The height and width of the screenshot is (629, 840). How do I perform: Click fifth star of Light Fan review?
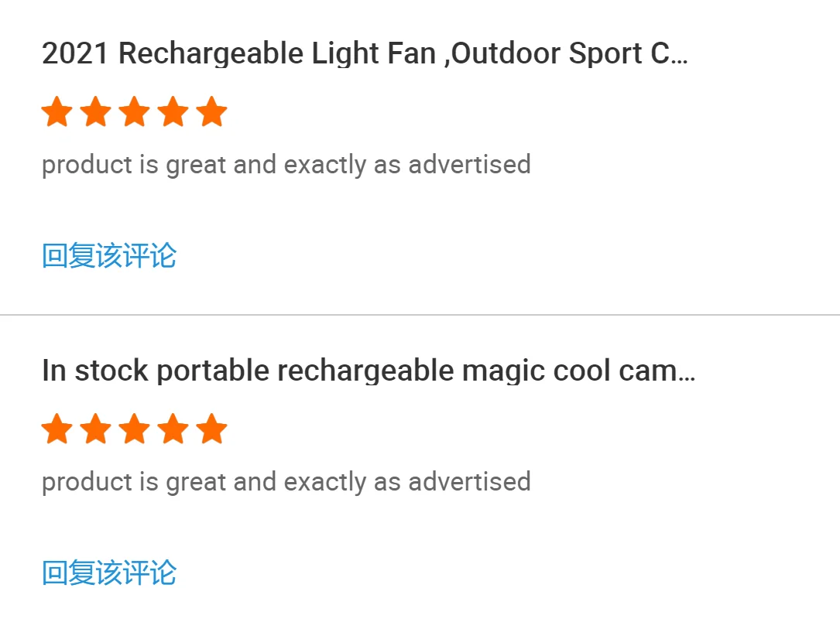coord(211,112)
